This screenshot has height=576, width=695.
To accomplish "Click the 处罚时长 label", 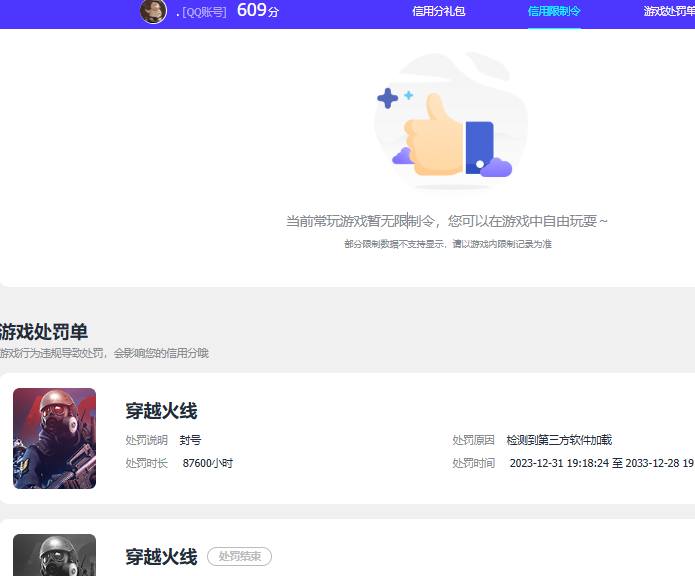I will click(x=146, y=463).
